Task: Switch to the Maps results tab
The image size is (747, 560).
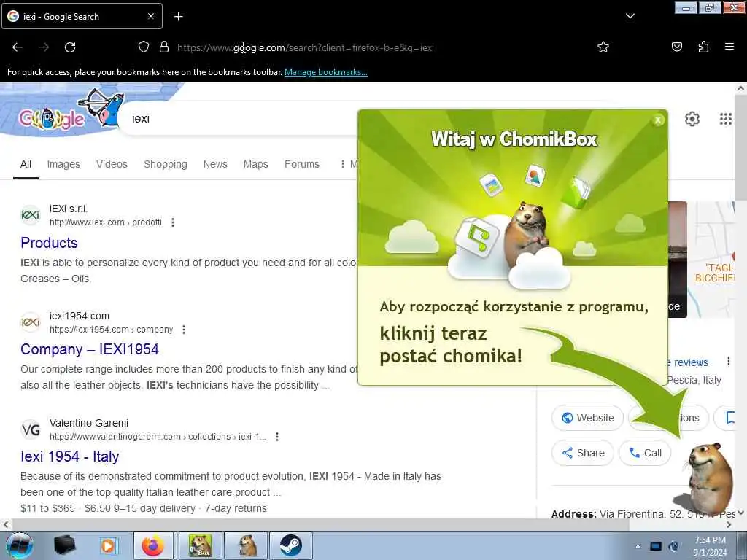Action: (256, 164)
